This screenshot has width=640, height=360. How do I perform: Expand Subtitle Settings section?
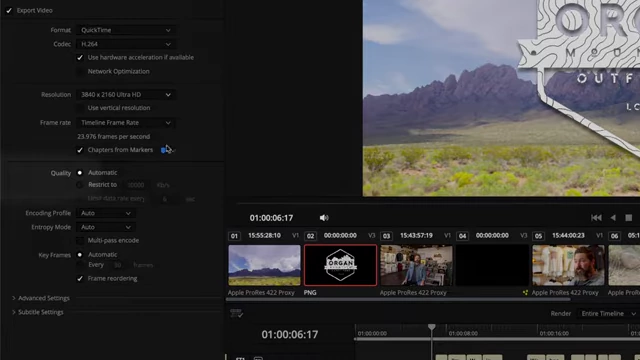coord(38,312)
